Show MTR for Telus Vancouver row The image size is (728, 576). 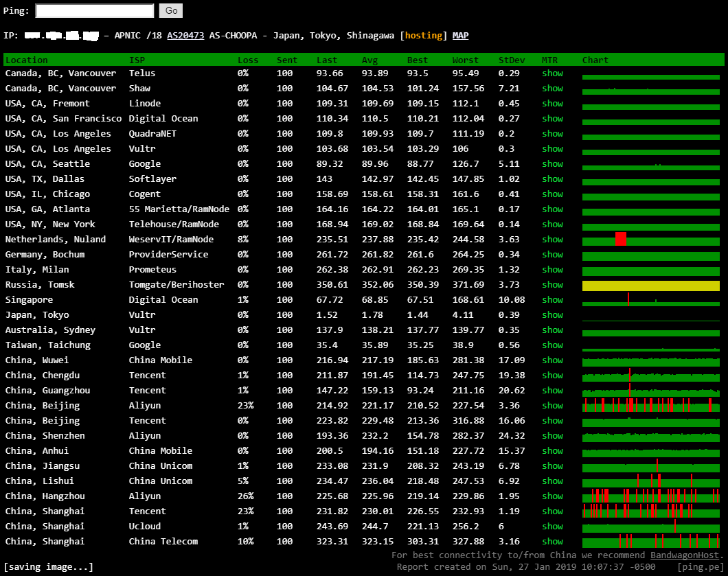tap(552, 73)
